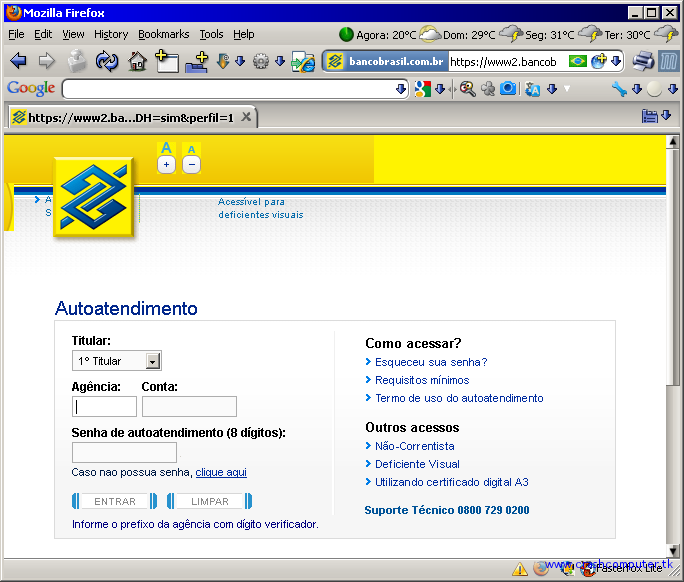
Task: Open 'Requisitos mínimos' link
Action: click(x=422, y=380)
